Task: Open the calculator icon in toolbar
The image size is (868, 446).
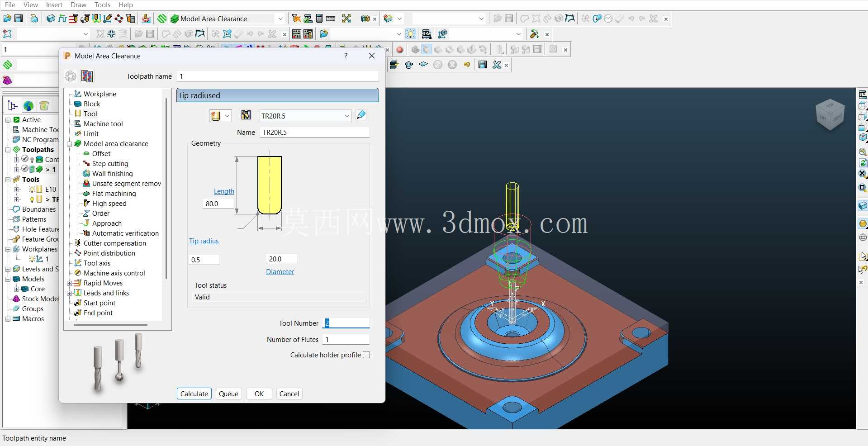Action: click(x=319, y=19)
